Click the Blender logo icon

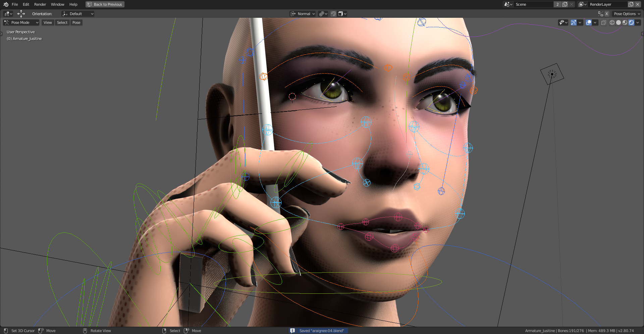[x=6, y=4]
